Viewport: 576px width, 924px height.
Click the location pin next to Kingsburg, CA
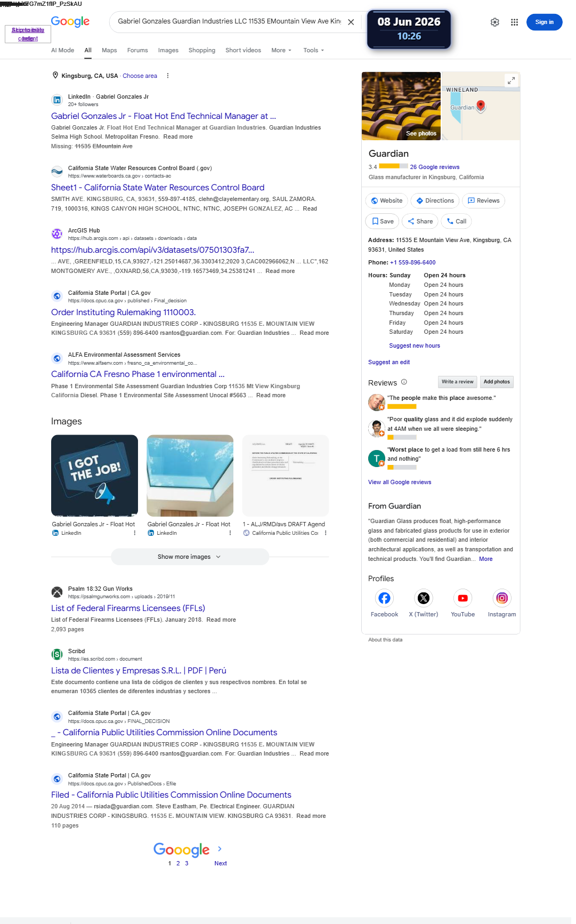(x=55, y=75)
